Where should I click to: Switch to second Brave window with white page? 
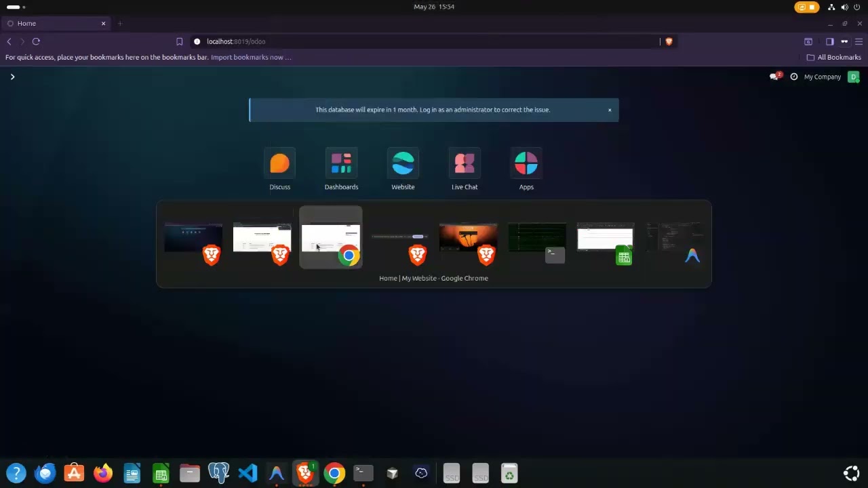coord(262,239)
